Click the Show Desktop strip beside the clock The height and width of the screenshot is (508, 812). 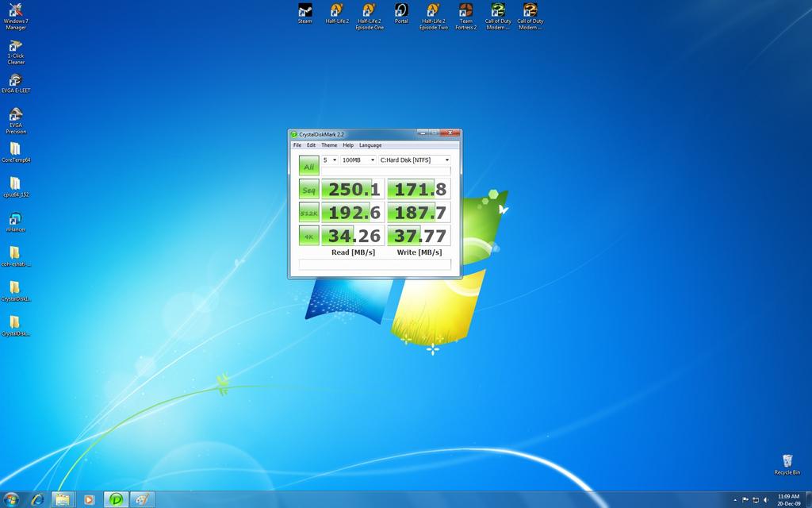click(808, 500)
